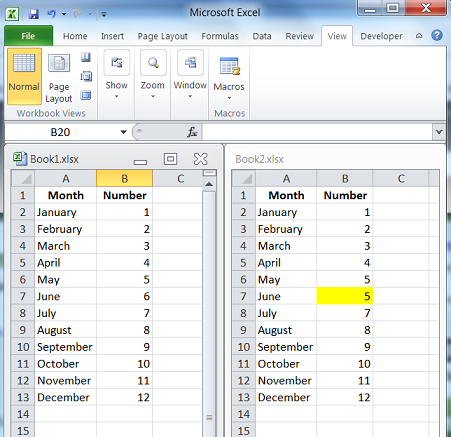451x437 pixels.
Task: Close the Book1.xlsx window
Action: click(x=201, y=159)
